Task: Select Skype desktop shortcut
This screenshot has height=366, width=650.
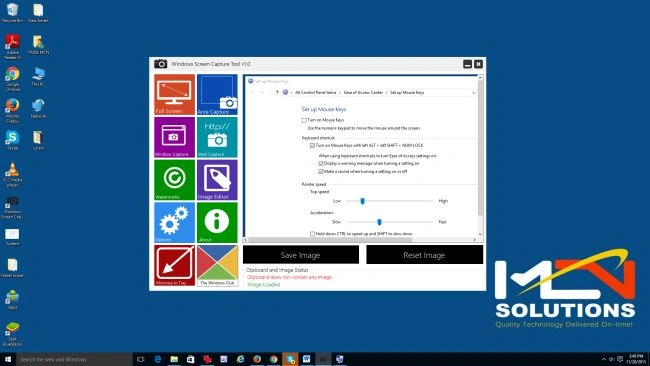Action: [x=12, y=140]
